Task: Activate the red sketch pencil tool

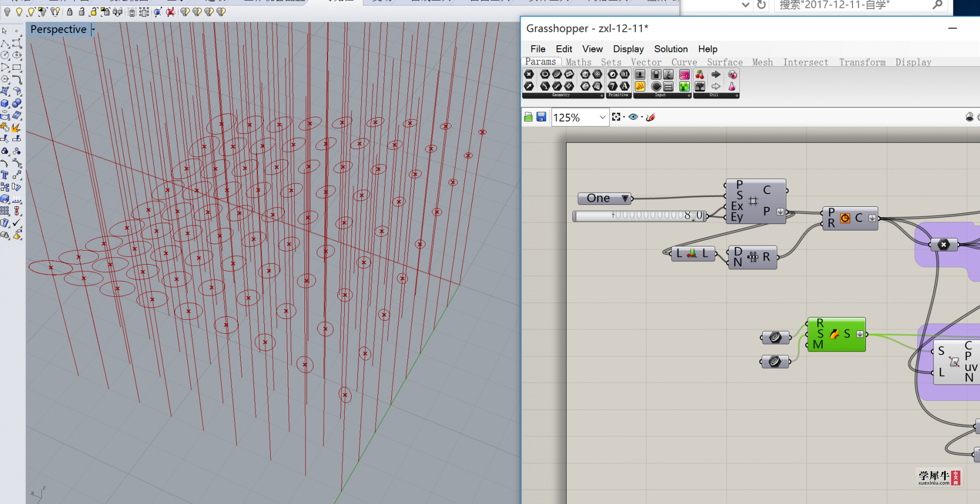Action: 651,117
